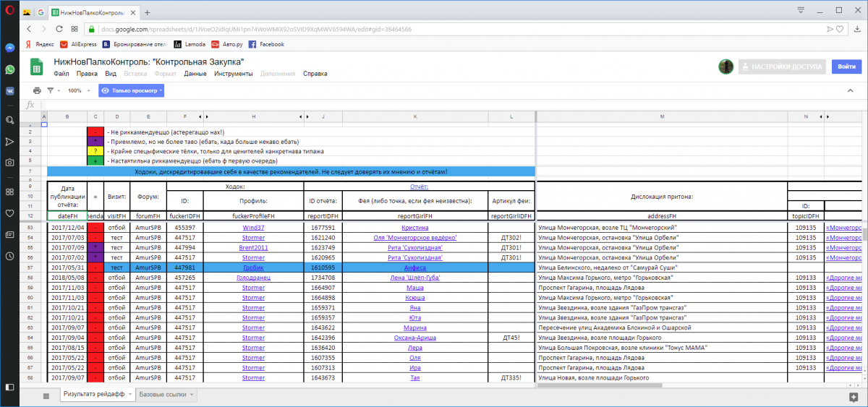868x407 pixels.
Task: Open VK in the Opera sidebar
Action: (10, 92)
